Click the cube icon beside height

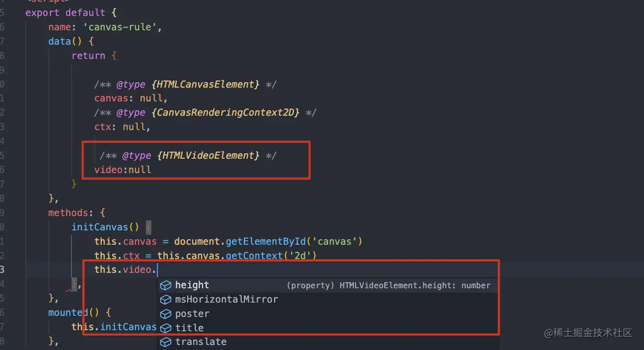(166, 286)
